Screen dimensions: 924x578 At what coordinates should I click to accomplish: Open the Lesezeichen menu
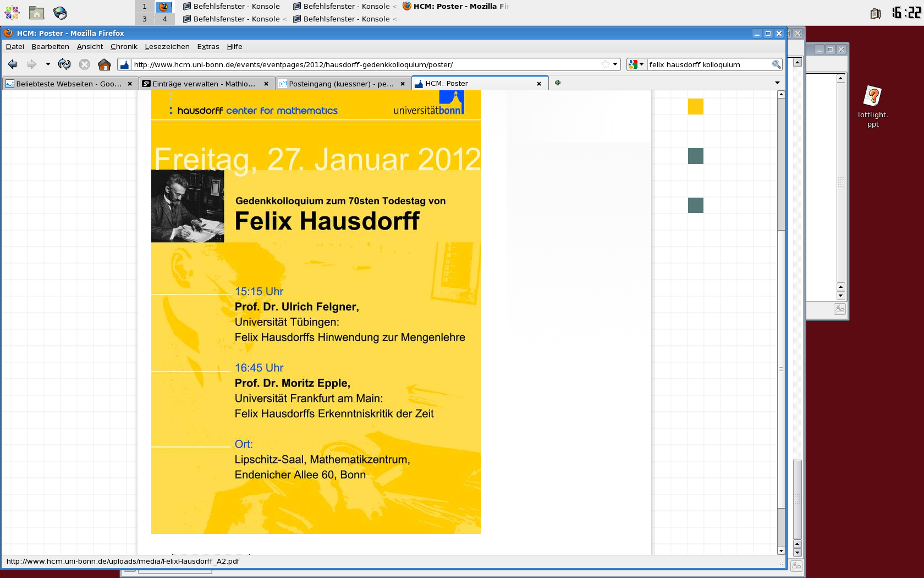[x=167, y=47]
